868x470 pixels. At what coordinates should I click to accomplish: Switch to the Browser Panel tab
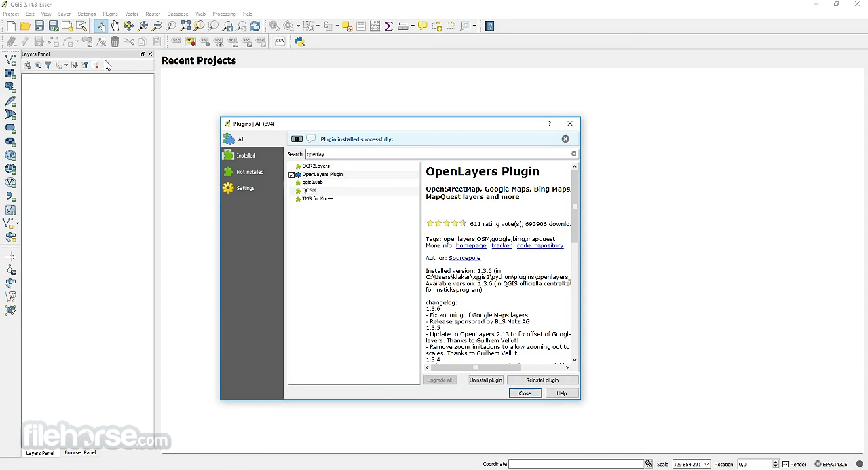(80, 453)
